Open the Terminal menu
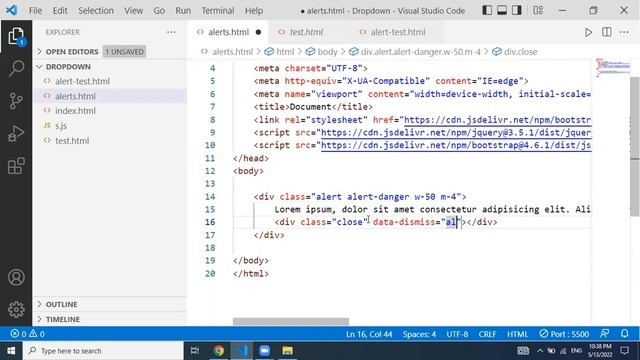This screenshot has height=360, width=640. 218,11
